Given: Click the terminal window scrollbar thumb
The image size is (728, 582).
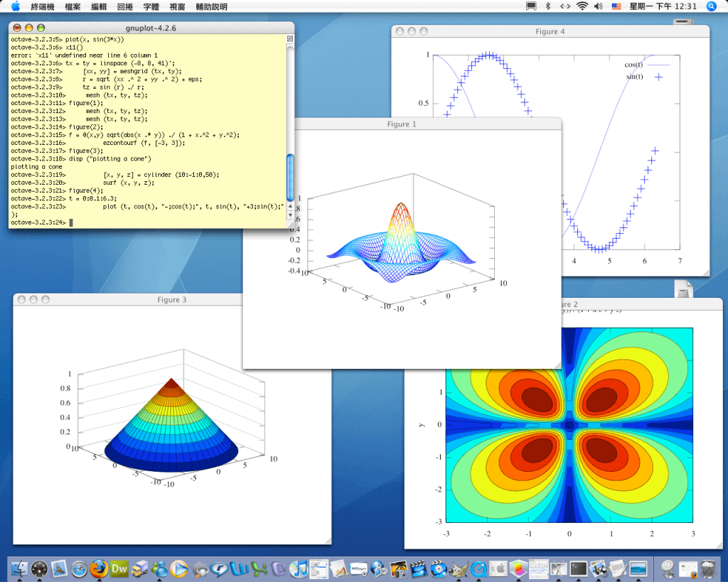Looking at the screenshot, I should pyautogui.click(x=290, y=176).
